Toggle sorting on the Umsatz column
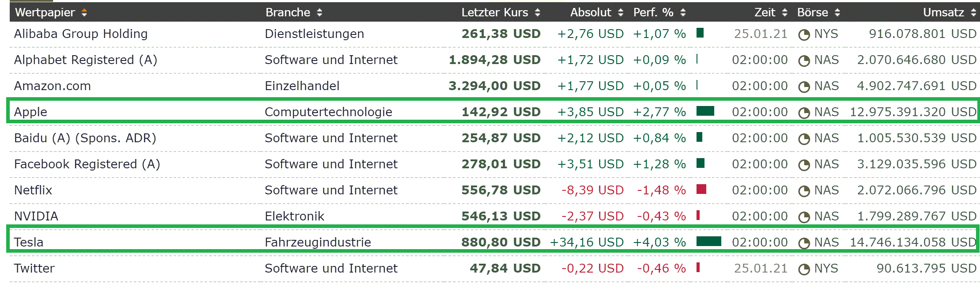 point(974,12)
